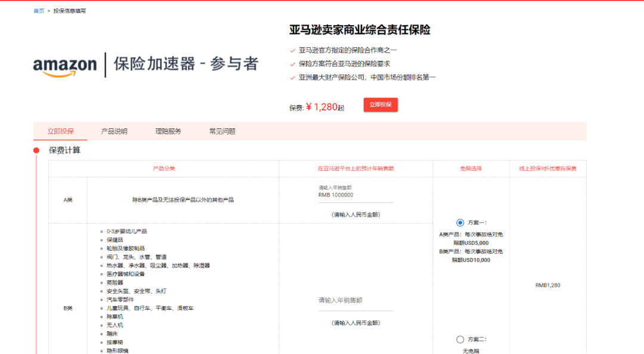
Task: Click the red step dot beside 保费计算
Action: coord(36,150)
